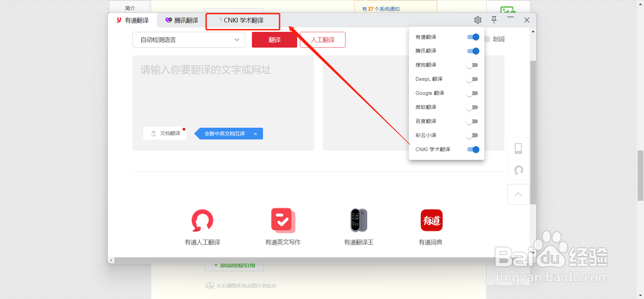Click the back-to-top arrow icon
The image size is (644, 299).
click(x=518, y=194)
